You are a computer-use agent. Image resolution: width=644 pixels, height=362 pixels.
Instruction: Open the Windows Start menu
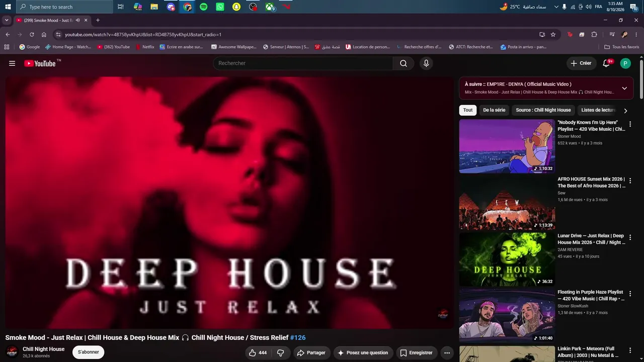[8, 7]
